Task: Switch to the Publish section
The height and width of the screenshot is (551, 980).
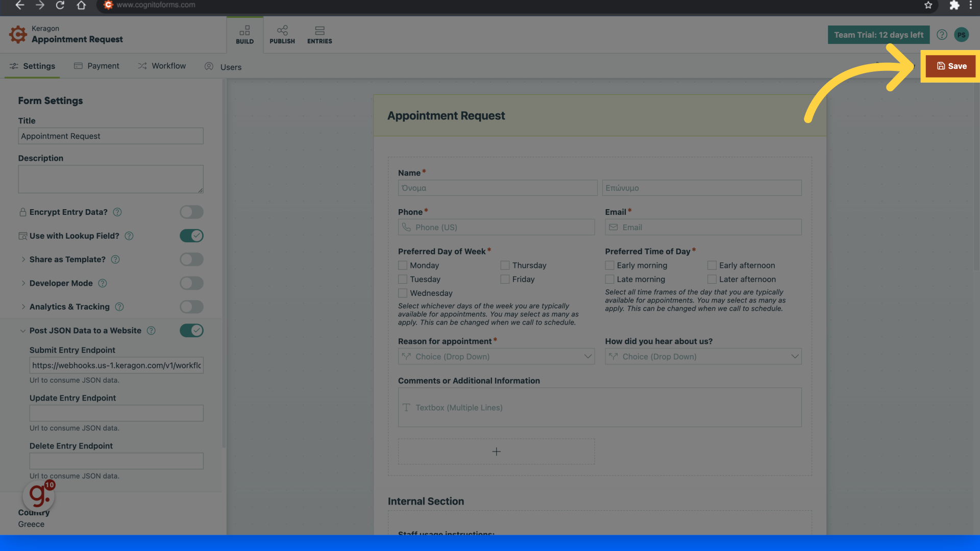Action: [282, 34]
